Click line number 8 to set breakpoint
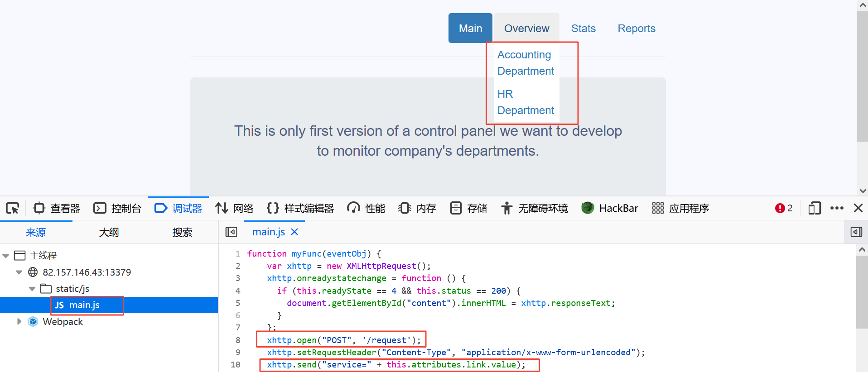Viewport: 868px width, 372px height. tap(238, 340)
